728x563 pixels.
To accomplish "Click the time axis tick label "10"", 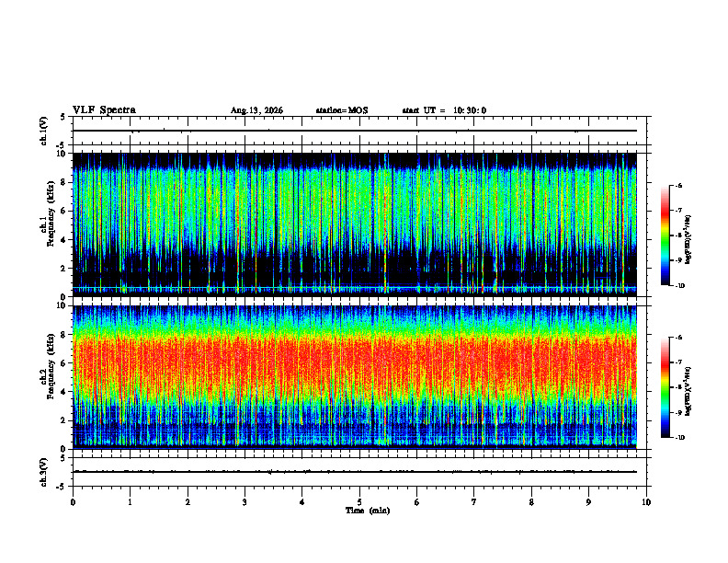I will tap(646, 502).
